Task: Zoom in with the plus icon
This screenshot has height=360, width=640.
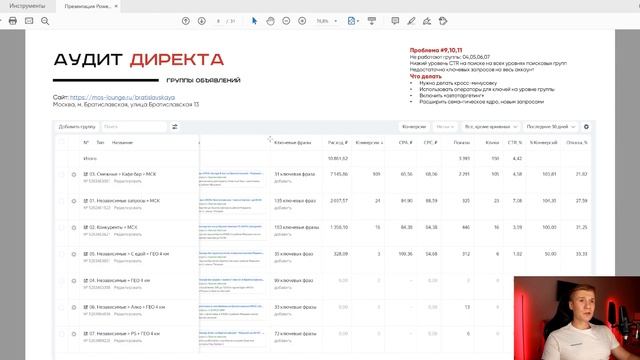Action: 302,21
